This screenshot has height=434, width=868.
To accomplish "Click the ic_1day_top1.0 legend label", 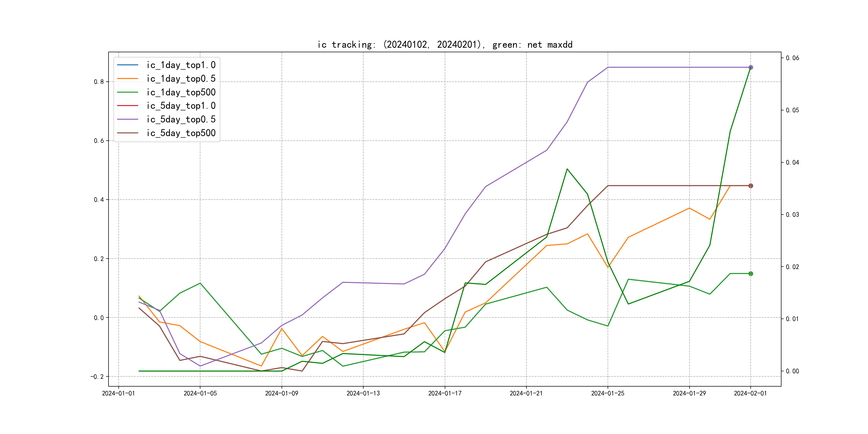I will [181, 65].
